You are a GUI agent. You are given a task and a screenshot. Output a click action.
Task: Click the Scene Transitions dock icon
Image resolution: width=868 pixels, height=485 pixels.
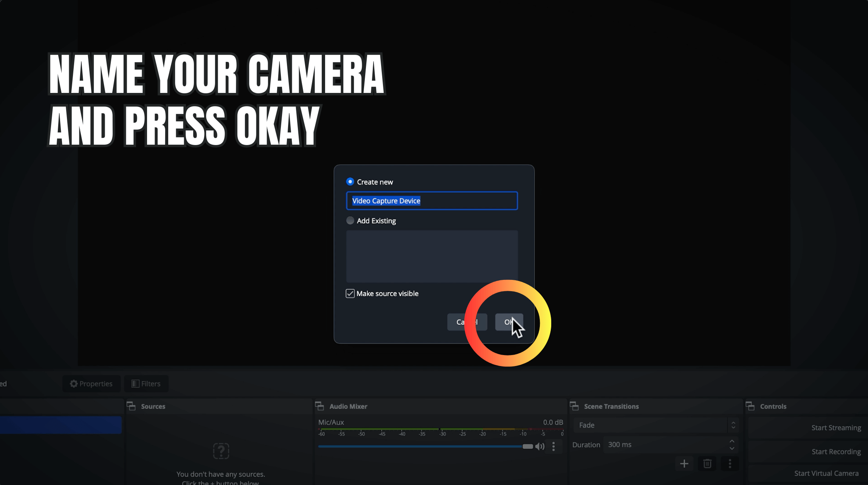click(x=574, y=406)
